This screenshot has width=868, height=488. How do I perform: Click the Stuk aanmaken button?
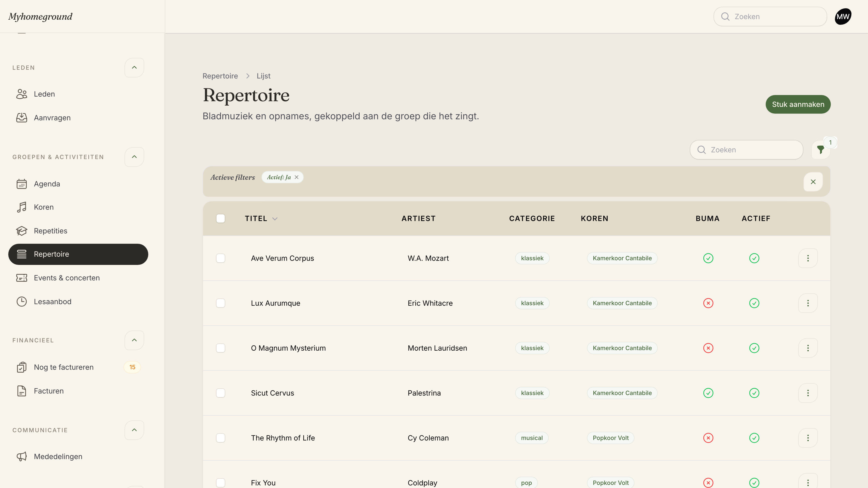[798, 104]
